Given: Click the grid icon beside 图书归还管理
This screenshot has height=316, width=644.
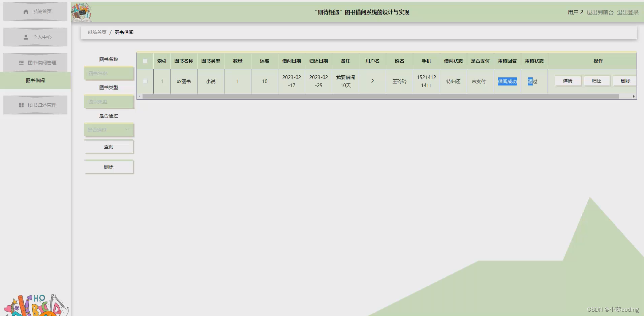Looking at the screenshot, I should tap(21, 105).
